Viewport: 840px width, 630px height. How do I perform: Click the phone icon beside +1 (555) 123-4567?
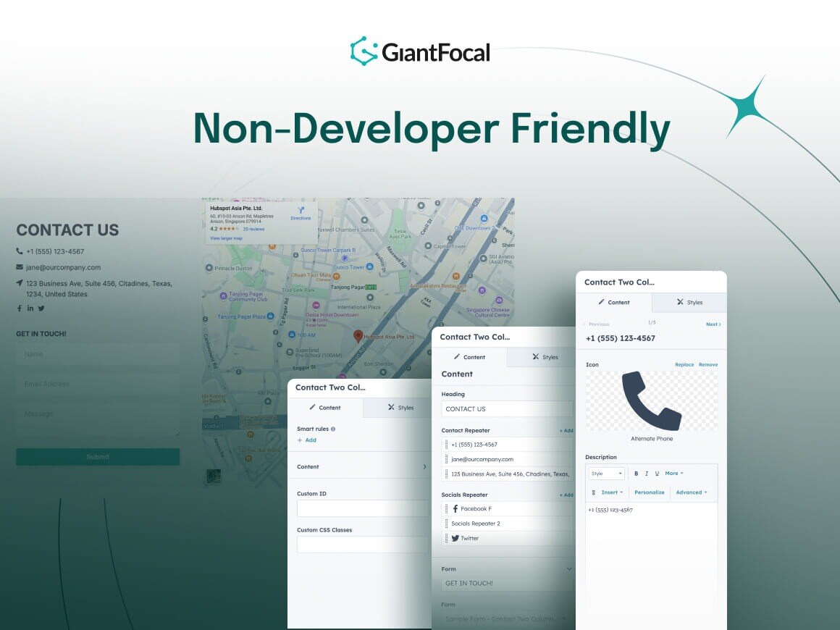(x=19, y=251)
